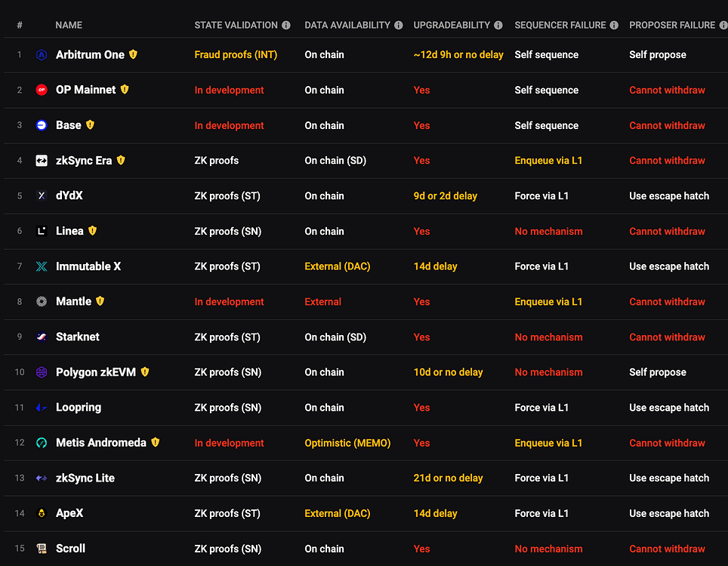
Task: Click the info icon beside State Validation
Action: (x=286, y=25)
